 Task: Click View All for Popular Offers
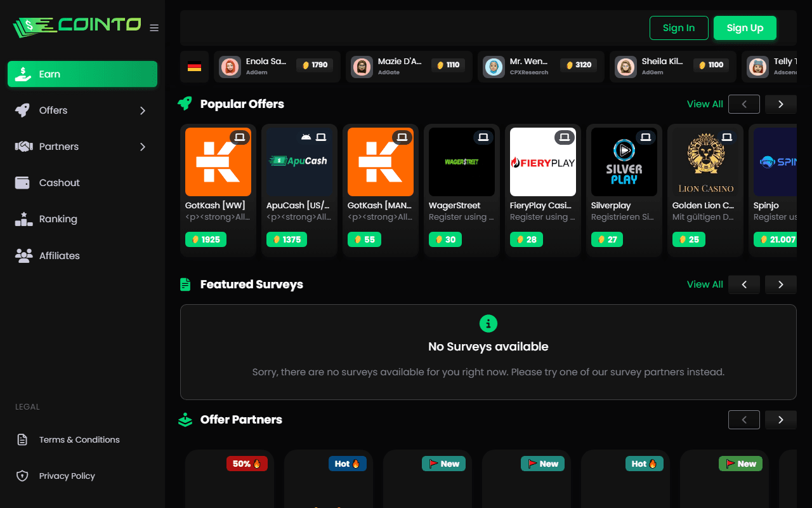pyautogui.click(x=705, y=104)
